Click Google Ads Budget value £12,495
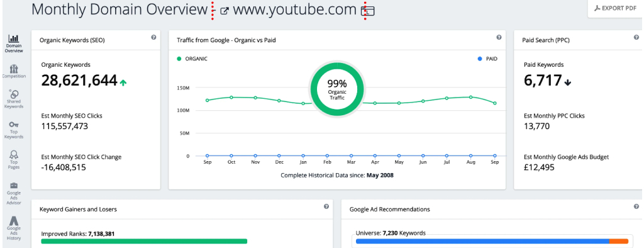 point(539,167)
